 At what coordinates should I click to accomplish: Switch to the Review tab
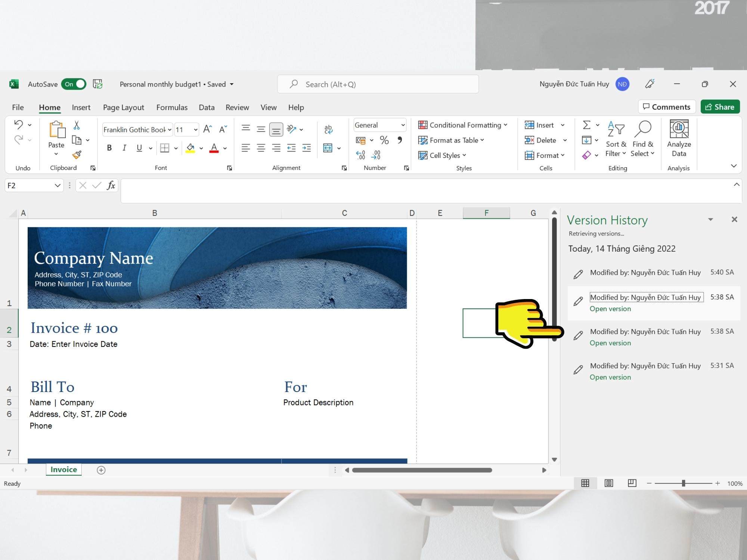(x=237, y=107)
